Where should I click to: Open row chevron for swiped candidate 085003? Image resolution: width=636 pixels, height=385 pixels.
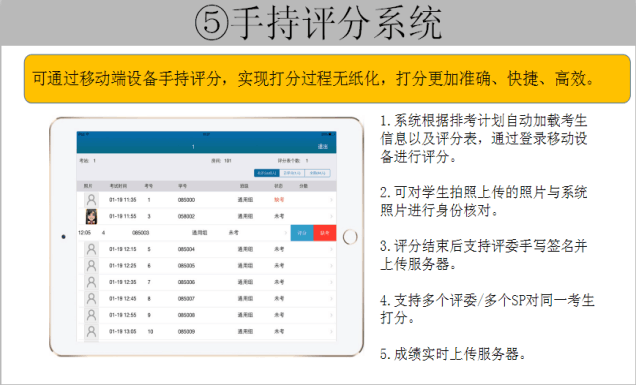point(286,233)
